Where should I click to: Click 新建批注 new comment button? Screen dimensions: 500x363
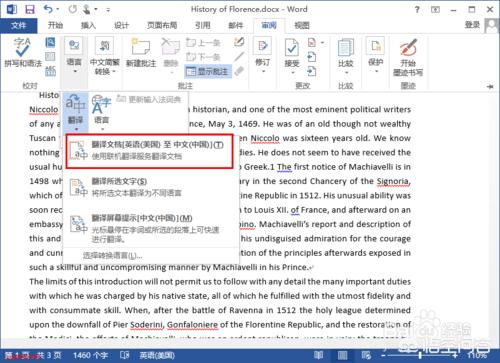point(141,53)
